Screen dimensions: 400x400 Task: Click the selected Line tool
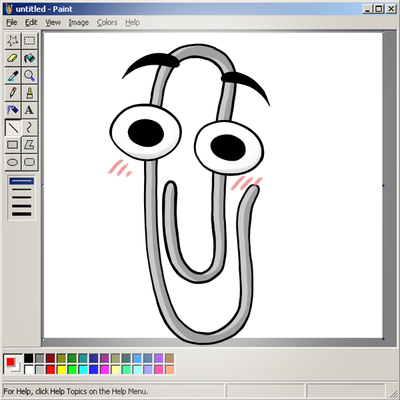point(13,128)
